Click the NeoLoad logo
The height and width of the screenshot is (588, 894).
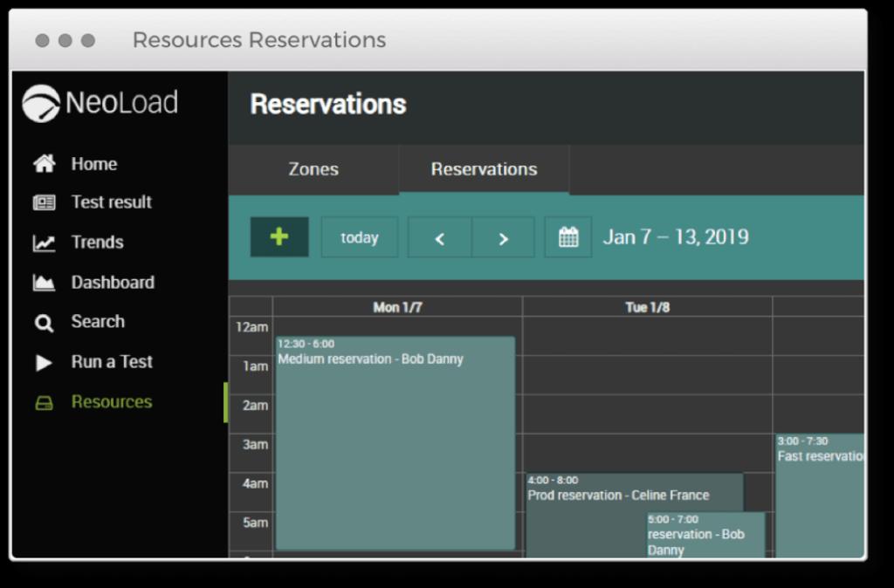(100, 103)
